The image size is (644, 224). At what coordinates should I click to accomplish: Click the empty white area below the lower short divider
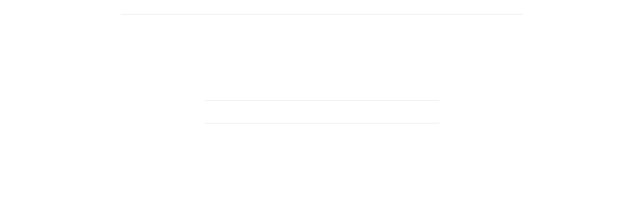pos(322,172)
